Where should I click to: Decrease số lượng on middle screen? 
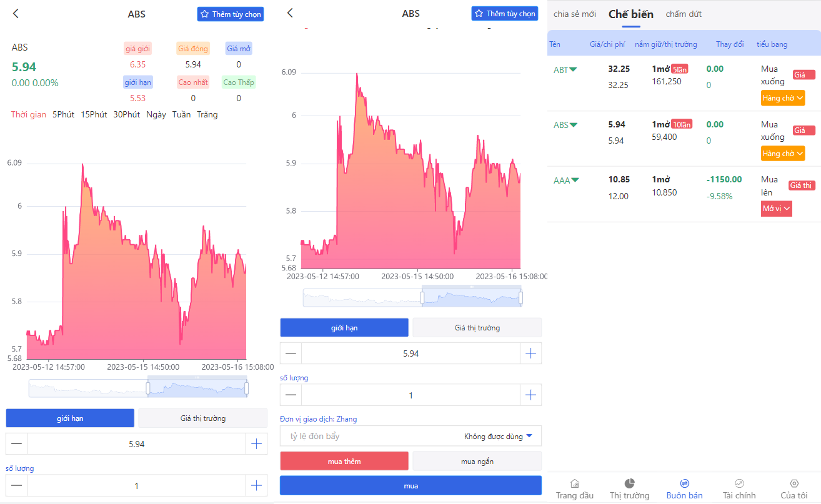click(291, 395)
